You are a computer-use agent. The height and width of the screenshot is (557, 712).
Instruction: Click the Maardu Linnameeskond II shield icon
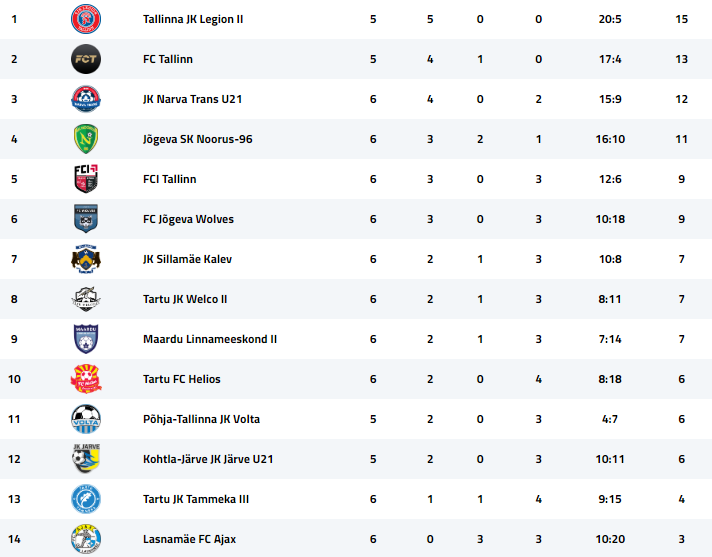point(86,339)
